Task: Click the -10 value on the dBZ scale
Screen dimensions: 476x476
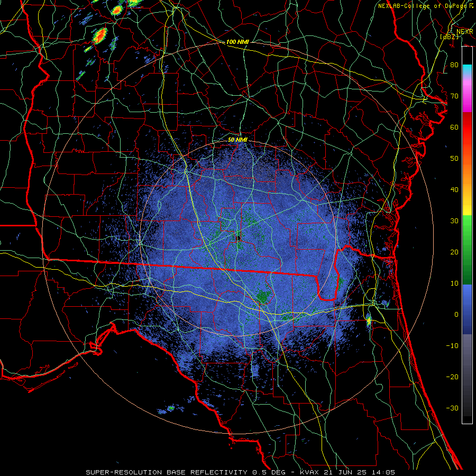Action: (452, 346)
